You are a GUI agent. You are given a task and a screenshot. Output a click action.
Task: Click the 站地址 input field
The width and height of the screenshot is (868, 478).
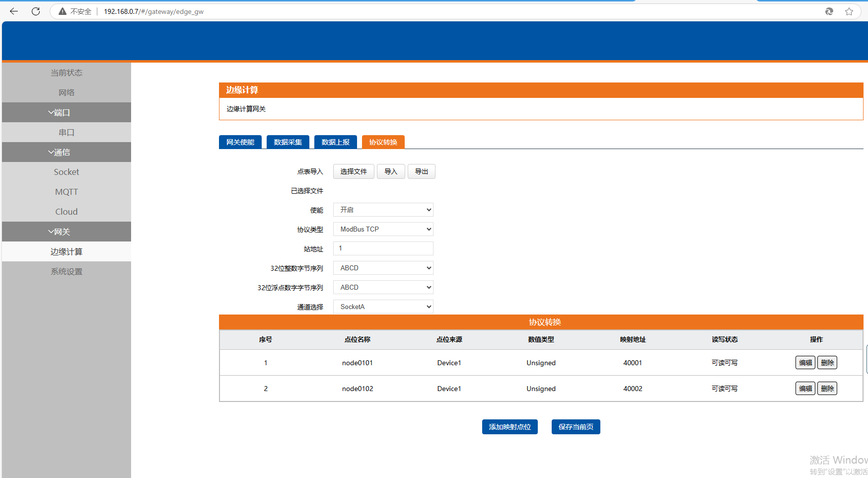click(x=383, y=248)
